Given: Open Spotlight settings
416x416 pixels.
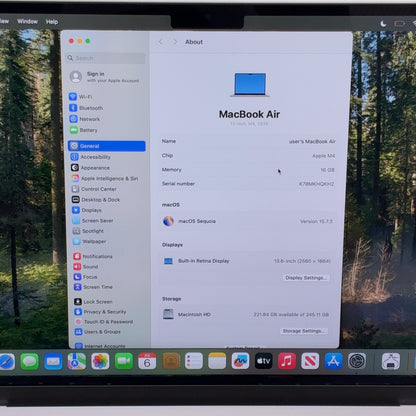Looking at the screenshot, I should [x=88, y=231].
